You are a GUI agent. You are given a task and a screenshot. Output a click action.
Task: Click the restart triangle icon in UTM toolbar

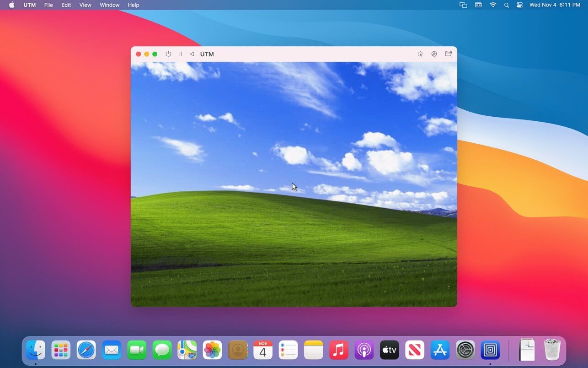point(192,54)
